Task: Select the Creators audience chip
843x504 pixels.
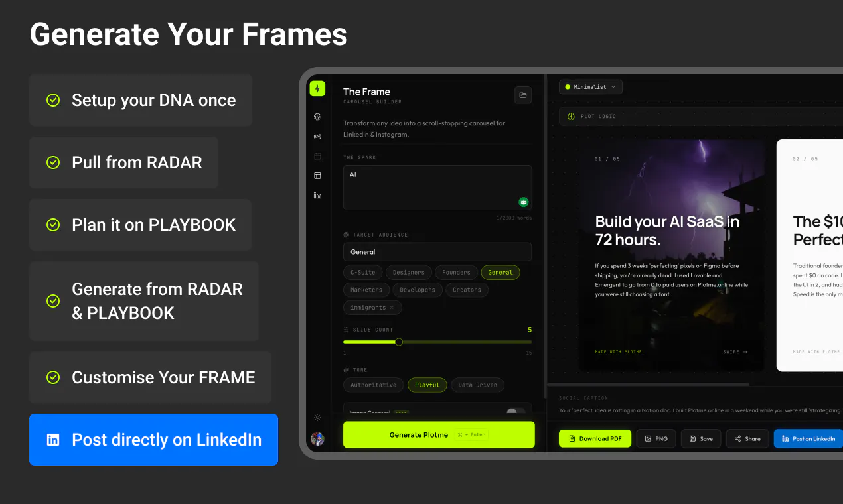Action: [467, 290]
